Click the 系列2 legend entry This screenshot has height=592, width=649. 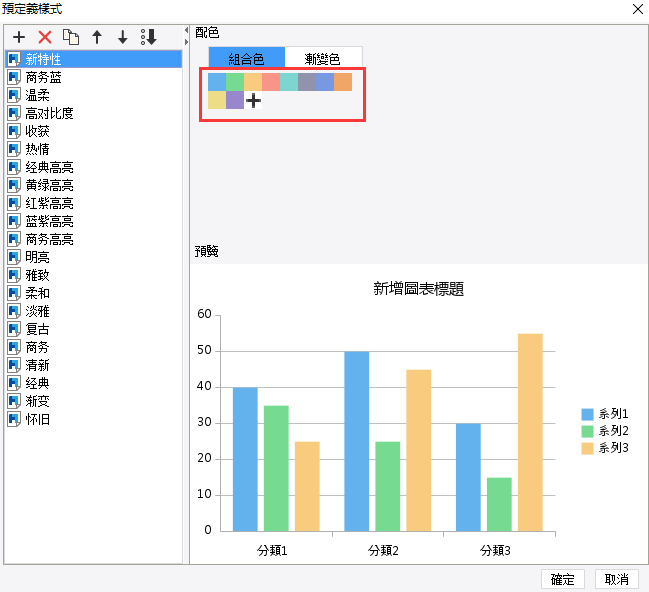coord(605,431)
